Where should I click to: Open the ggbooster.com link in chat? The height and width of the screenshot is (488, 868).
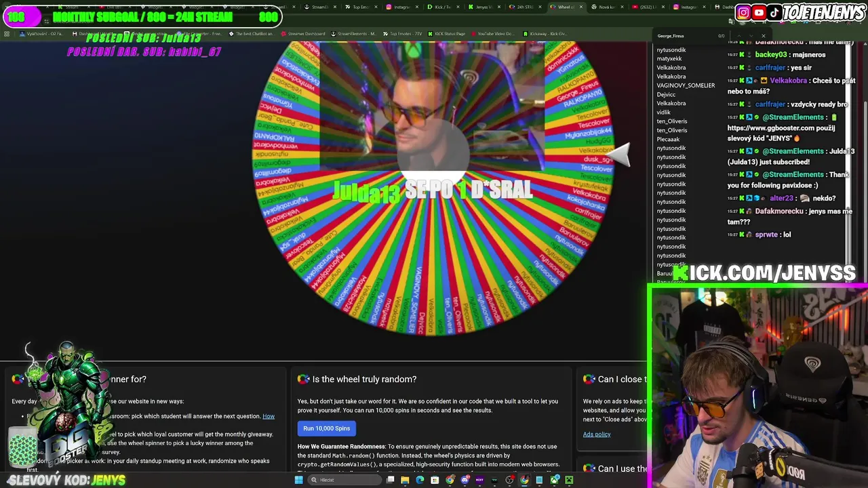(x=771, y=128)
